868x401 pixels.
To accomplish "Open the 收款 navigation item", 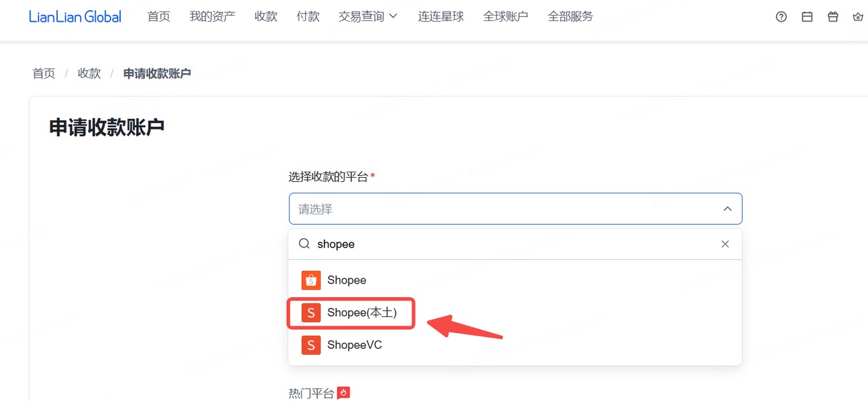I will click(x=266, y=16).
